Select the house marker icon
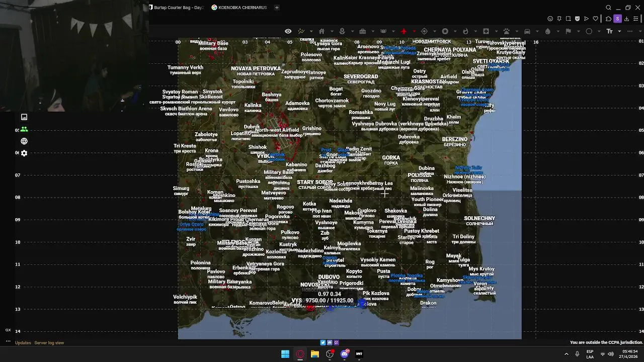This screenshot has width=644, height=362. point(321,31)
